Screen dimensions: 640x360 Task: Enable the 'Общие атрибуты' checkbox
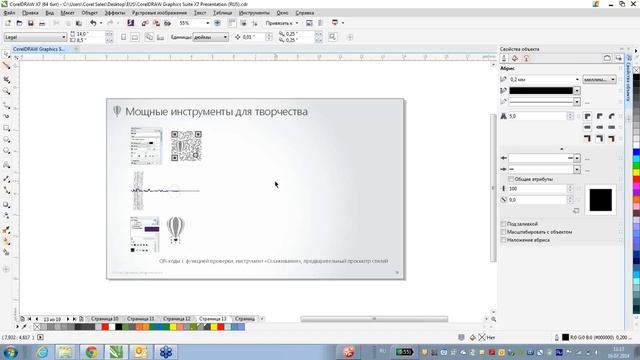[511, 179]
